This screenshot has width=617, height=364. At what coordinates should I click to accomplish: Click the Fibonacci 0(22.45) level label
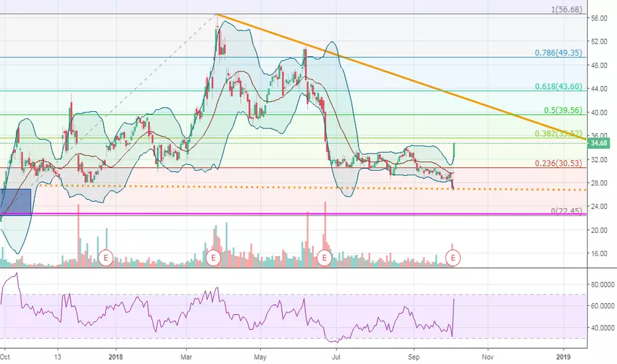pos(566,211)
